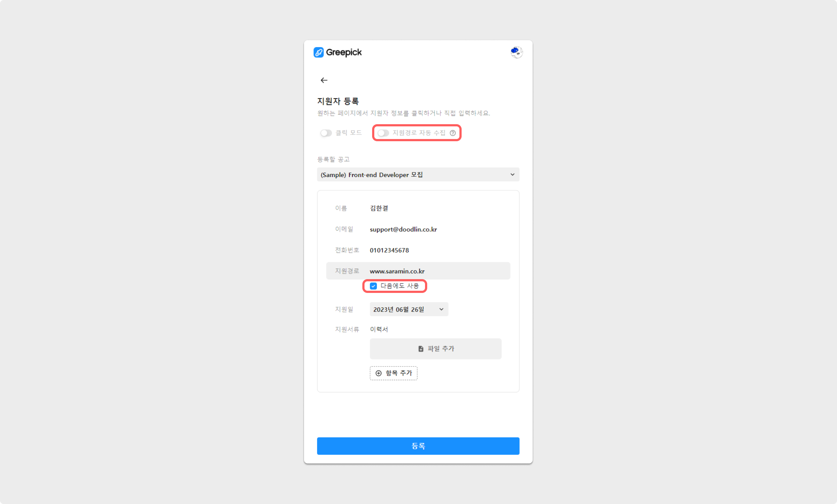Toggle the 클릭 모드 switch
837x504 pixels.
[326, 133]
